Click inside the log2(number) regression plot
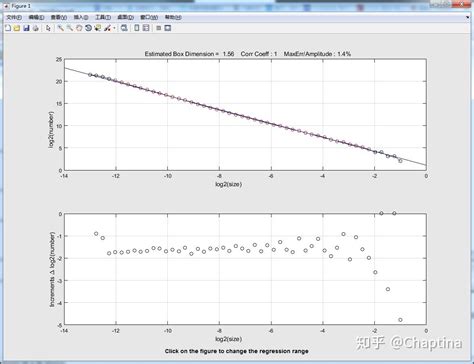The width and height of the screenshot is (474, 364). coord(245,115)
